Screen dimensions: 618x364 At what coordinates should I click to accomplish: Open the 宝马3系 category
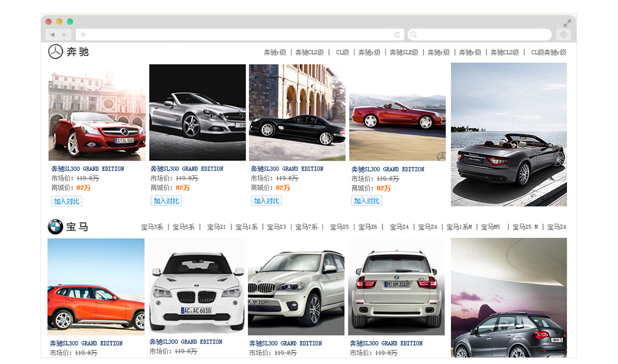[152, 227]
